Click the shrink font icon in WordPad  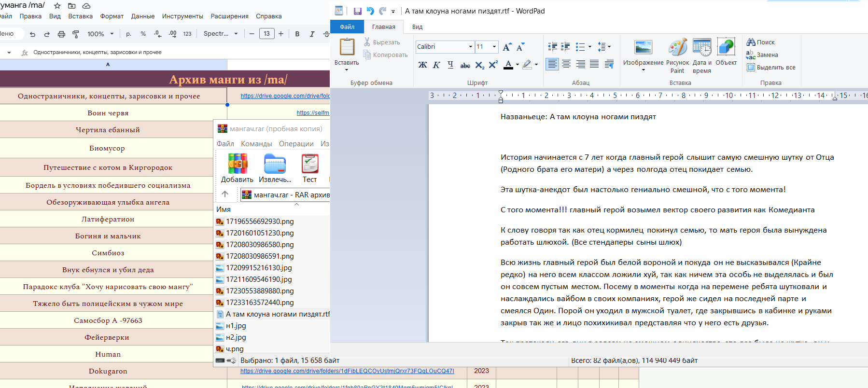click(520, 47)
